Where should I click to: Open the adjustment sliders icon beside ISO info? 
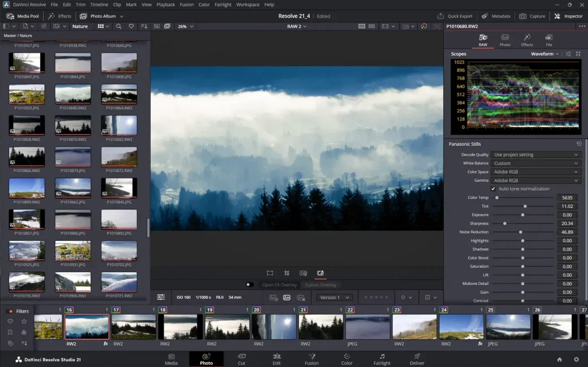click(161, 297)
